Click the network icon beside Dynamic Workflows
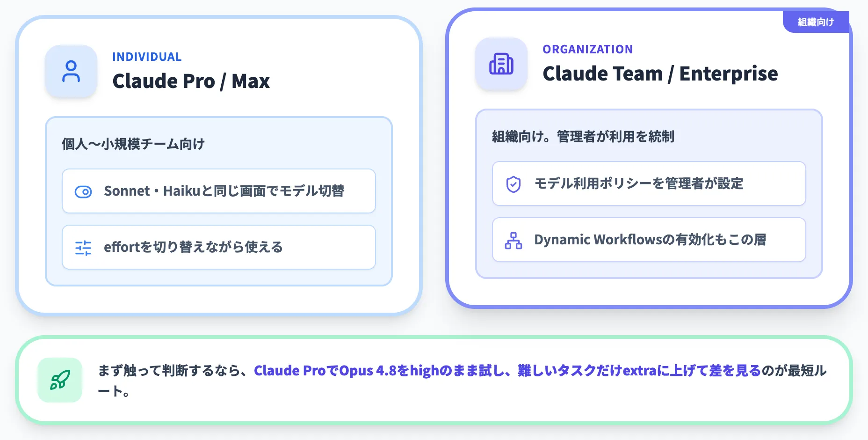868x440 pixels. tap(514, 240)
